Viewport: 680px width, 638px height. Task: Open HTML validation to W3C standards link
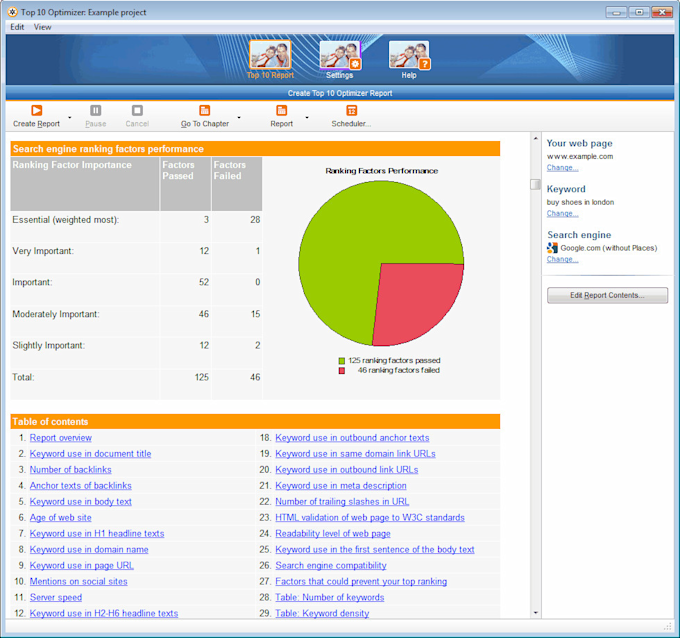370,517
